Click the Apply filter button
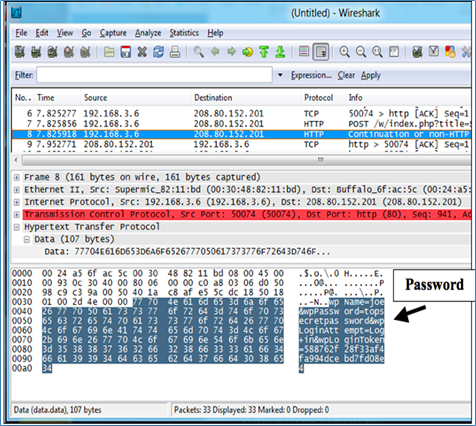The image size is (476, 426). (x=370, y=76)
